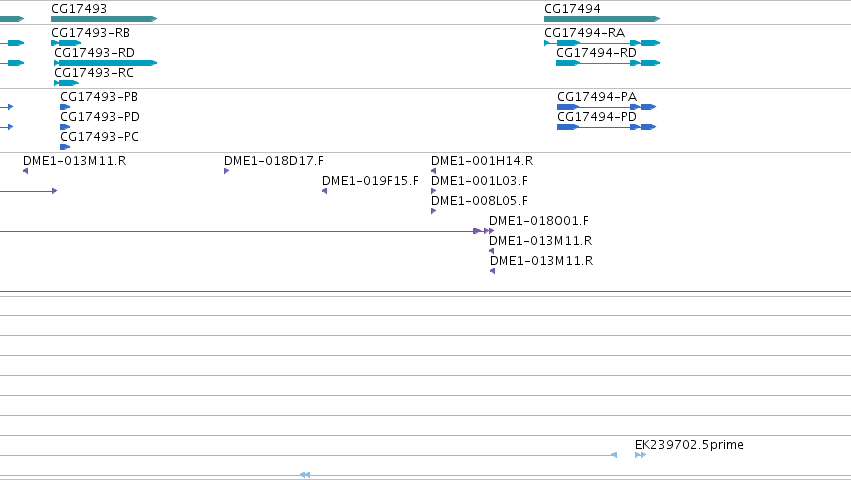Select the small blue glyph under CG17493-PC

pos(65,147)
